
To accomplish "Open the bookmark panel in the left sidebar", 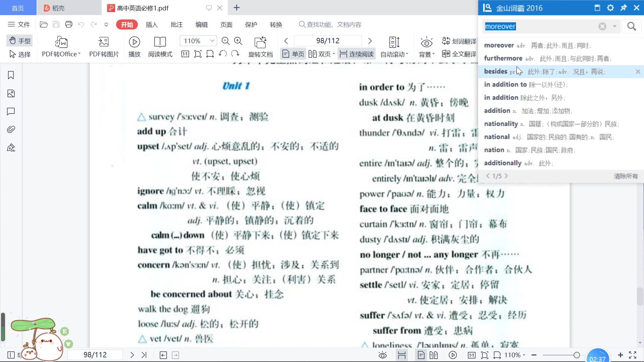I will (11, 75).
